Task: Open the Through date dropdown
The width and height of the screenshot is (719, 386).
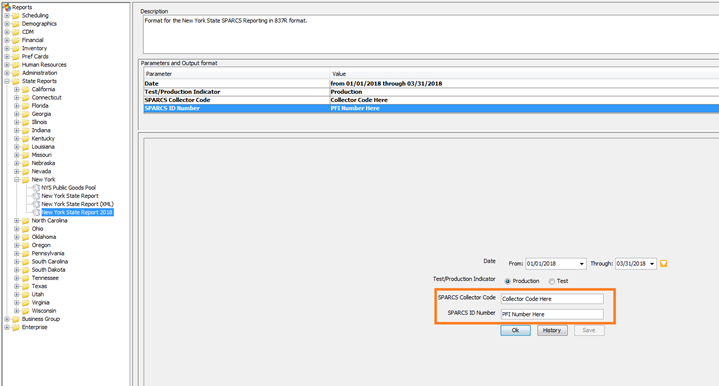Action: (x=652, y=264)
